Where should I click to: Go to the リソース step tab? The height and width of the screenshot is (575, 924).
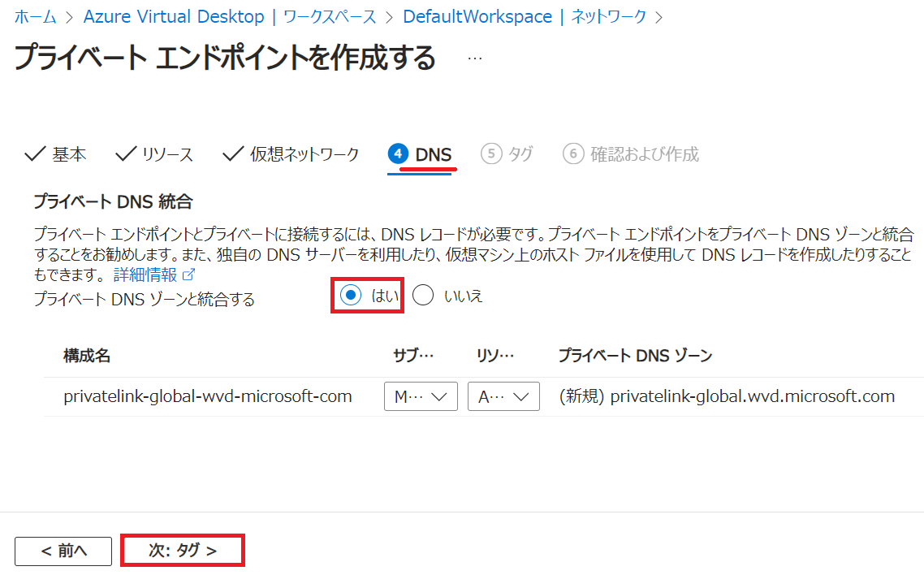(154, 154)
